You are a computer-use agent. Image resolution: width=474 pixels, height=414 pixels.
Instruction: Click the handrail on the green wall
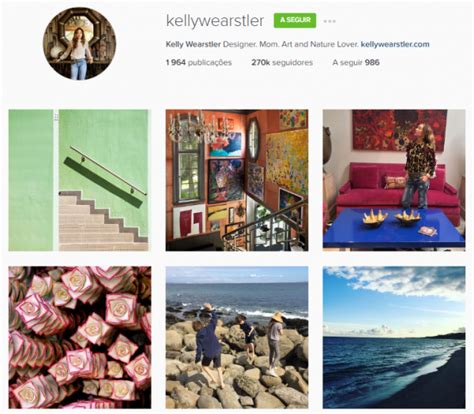[108, 170]
